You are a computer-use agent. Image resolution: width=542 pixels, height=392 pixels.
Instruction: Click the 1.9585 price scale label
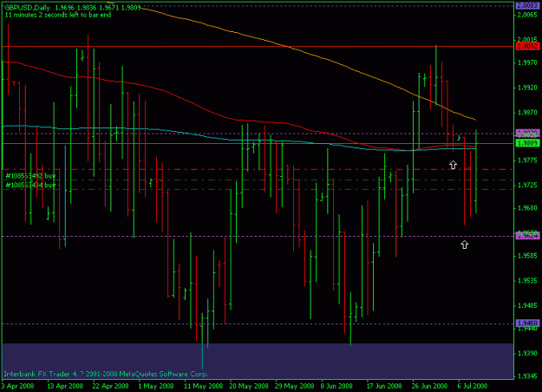[x=527, y=256]
